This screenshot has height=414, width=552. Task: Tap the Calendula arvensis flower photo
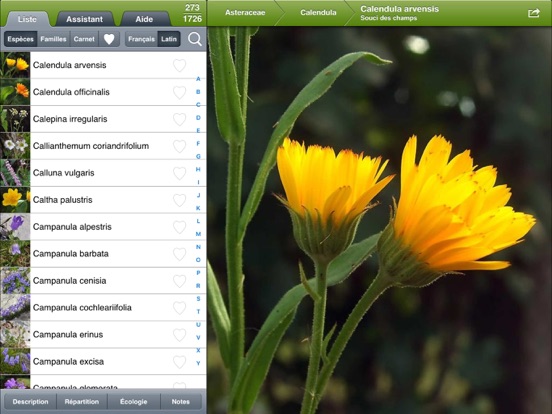[x=380, y=220]
